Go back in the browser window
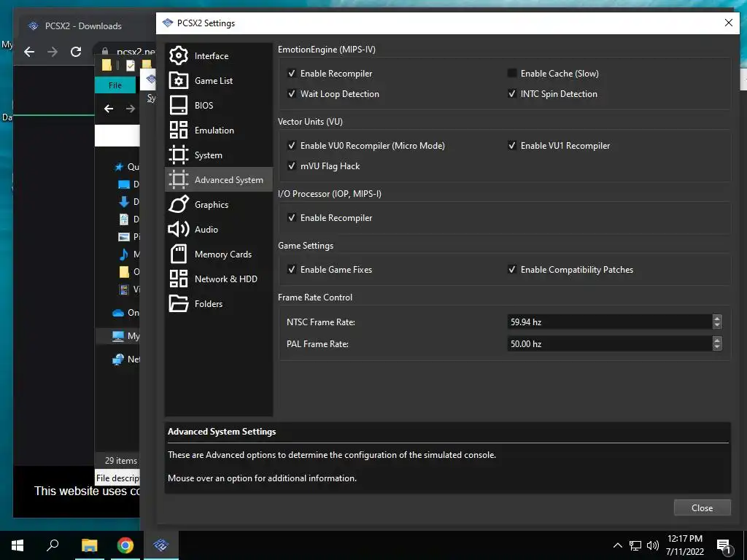747x560 pixels. pos(29,52)
